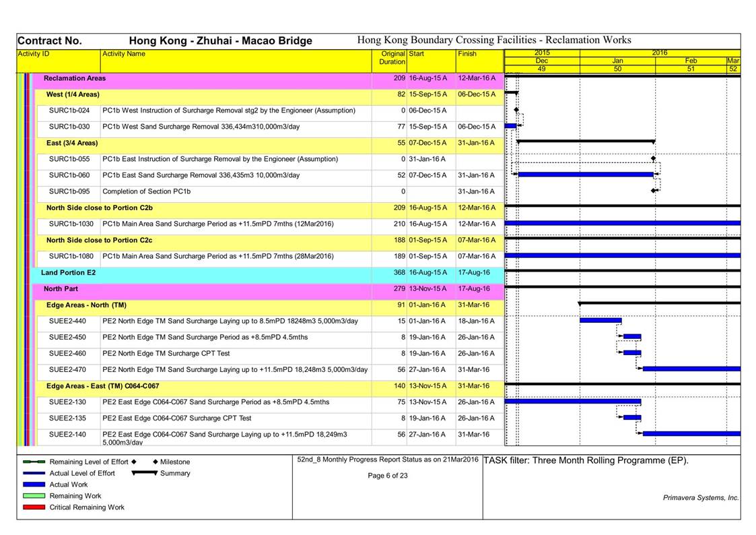Screen dimensions: 756x535
Task: Select the Jan month in timeline header
Action: click(617, 61)
